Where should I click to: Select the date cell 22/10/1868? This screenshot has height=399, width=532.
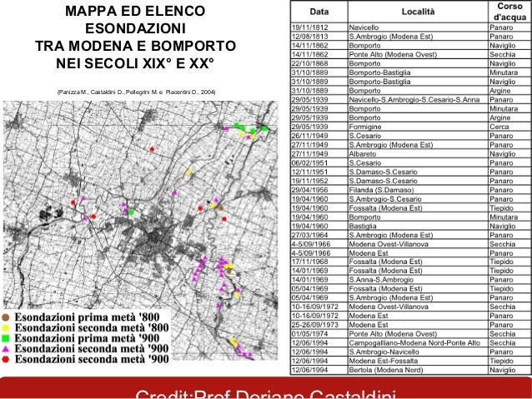coord(319,64)
